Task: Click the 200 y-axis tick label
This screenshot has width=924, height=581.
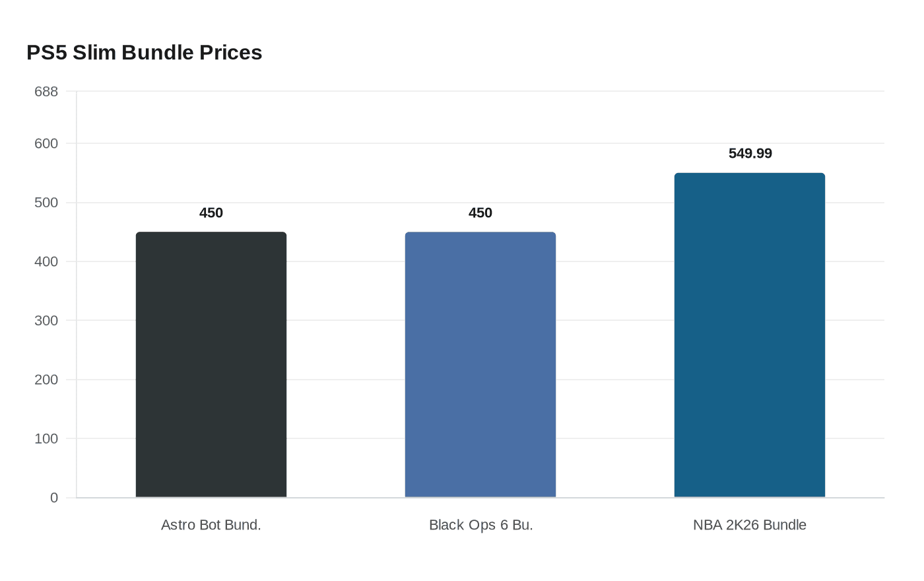Action: coord(46,380)
